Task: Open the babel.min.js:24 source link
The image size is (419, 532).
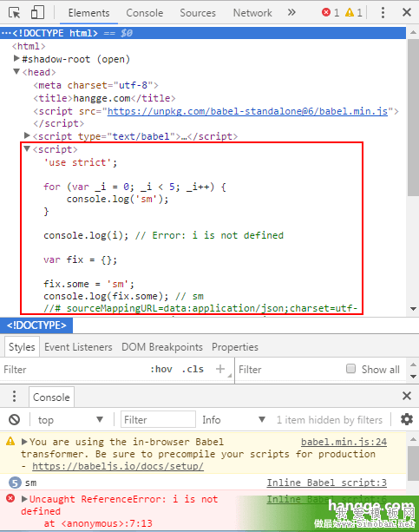Action: (344, 442)
